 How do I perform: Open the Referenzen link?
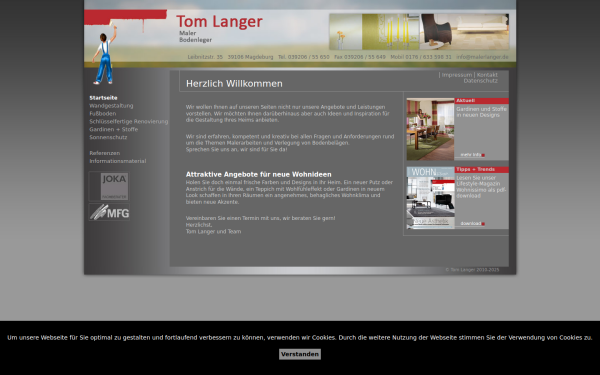tap(104, 153)
